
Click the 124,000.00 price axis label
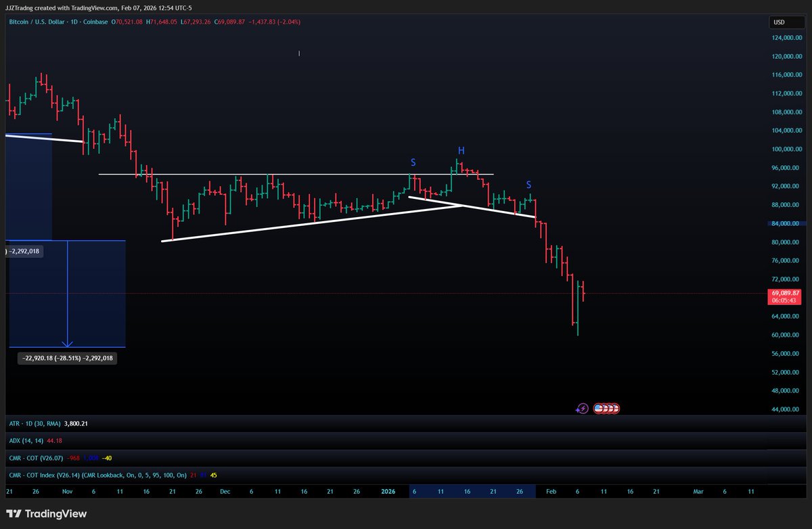tap(786, 38)
